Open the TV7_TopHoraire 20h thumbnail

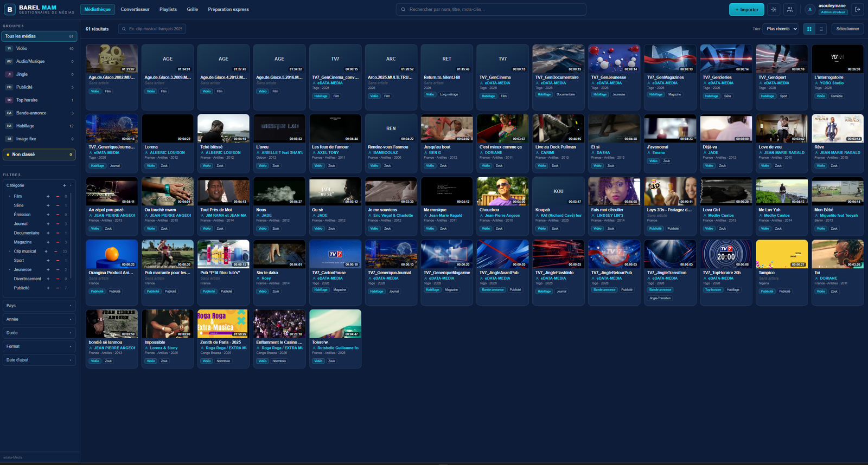point(726,254)
